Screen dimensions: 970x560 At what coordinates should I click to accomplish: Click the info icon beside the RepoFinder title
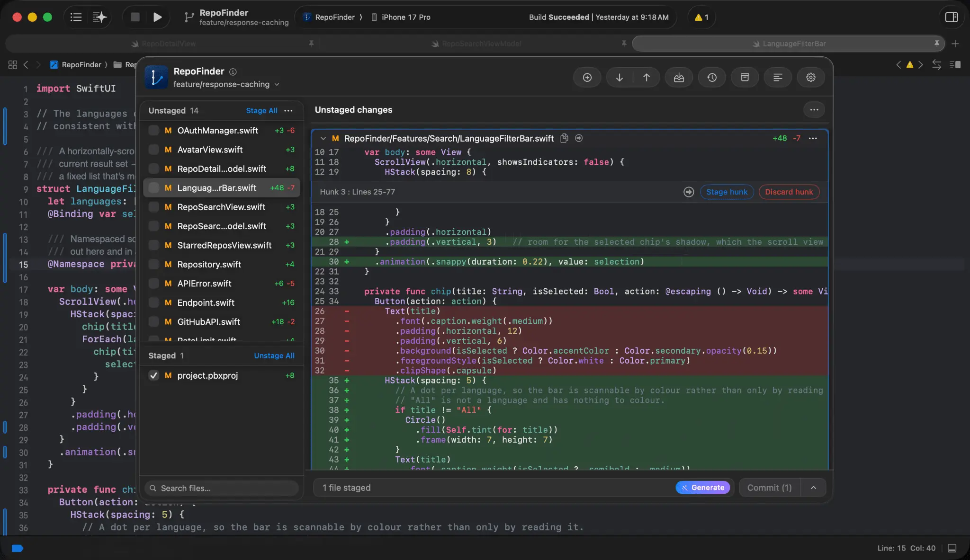[233, 72]
